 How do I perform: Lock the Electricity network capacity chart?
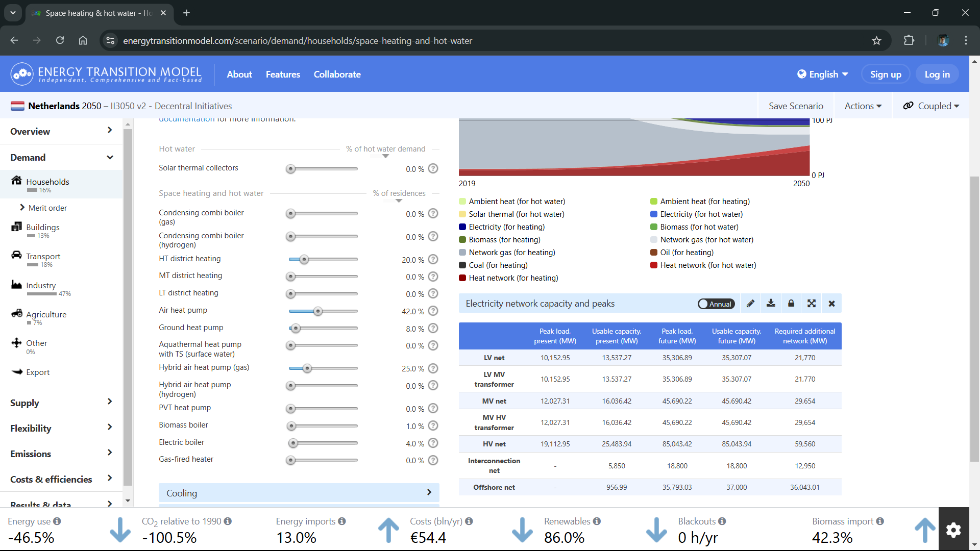point(791,304)
